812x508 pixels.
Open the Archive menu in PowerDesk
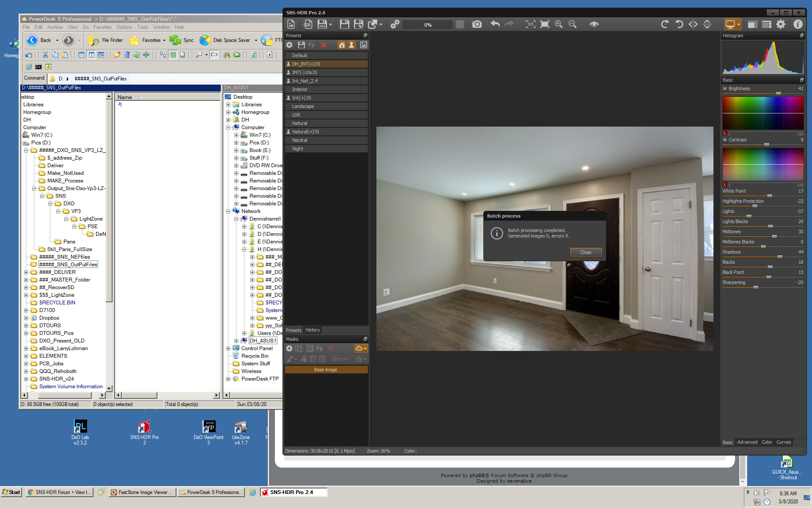55,27
